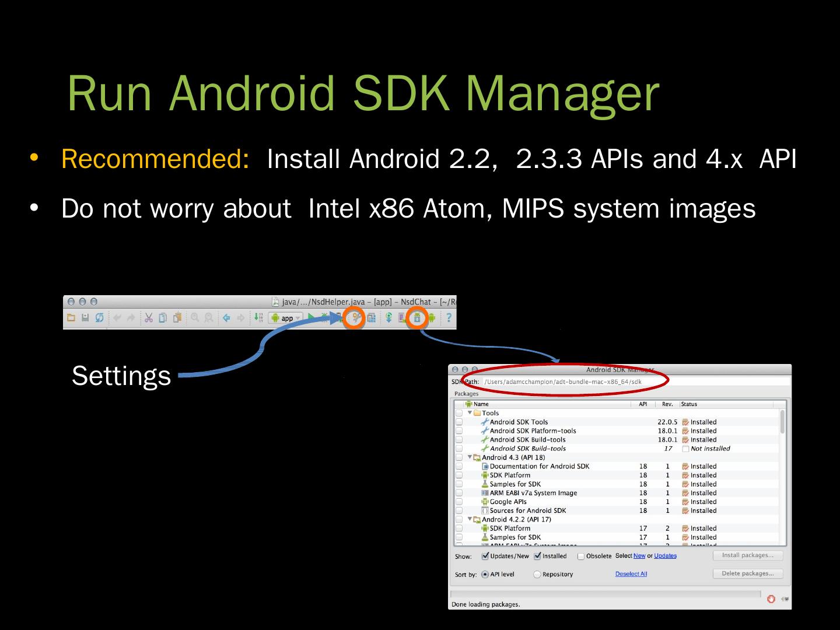Click the Status column header

coord(726,404)
